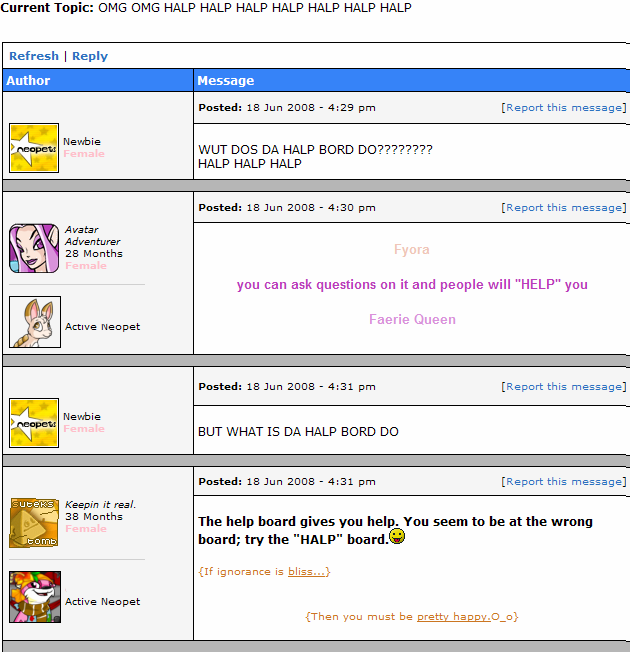Report the first 4:31 pm message by Newbie

pyautogui.click(x=566, y=387)
